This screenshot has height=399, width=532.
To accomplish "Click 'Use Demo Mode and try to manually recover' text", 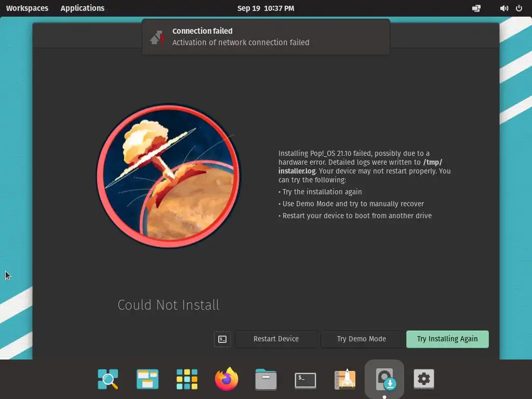I will 353,204.
